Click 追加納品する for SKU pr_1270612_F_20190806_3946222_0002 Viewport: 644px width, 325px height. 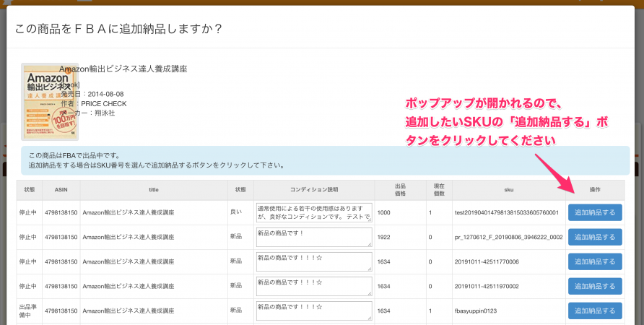tap(595, 237)
